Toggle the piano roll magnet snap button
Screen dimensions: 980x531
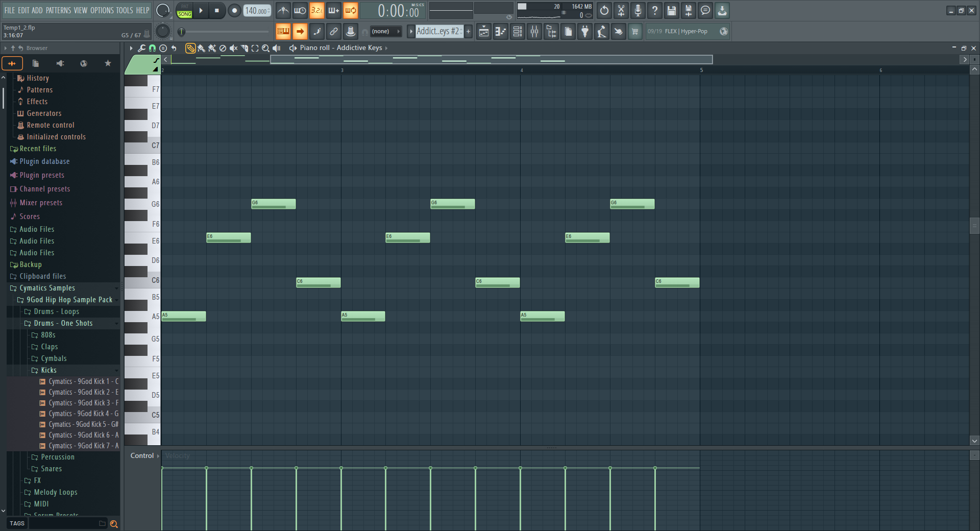pyautogui.click(x=152, y=48)
